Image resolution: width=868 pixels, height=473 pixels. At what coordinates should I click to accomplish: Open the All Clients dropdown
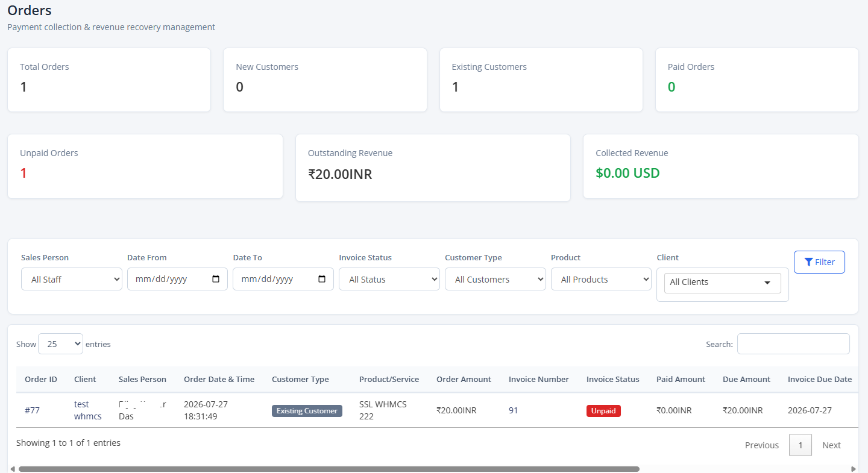(x=722, y=283)
